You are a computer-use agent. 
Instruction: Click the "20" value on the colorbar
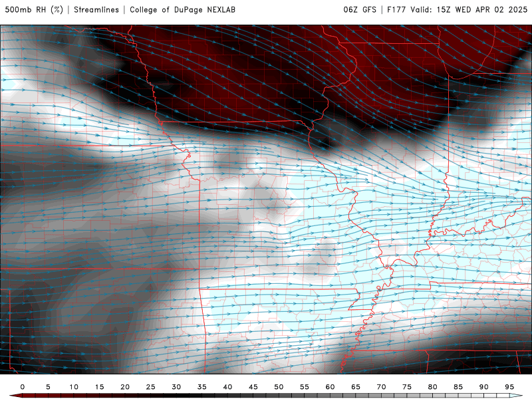pos(125,387)
